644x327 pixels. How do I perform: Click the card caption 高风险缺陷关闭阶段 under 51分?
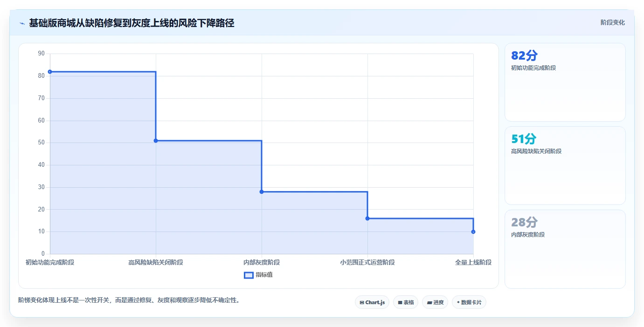[536, 151]
